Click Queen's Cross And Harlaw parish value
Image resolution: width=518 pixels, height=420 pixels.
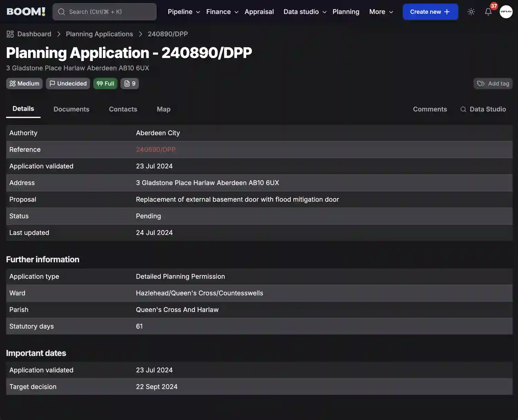tap(177, 310)
